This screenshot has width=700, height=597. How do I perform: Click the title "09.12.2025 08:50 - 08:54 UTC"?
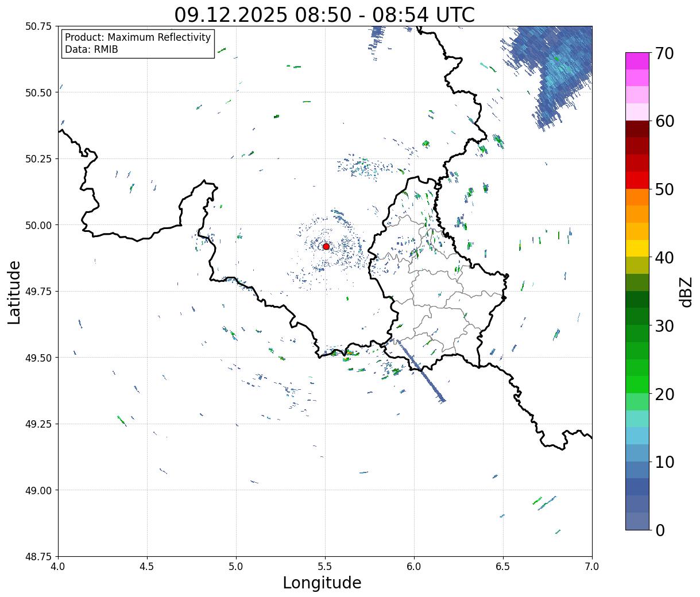click(324, 15)
